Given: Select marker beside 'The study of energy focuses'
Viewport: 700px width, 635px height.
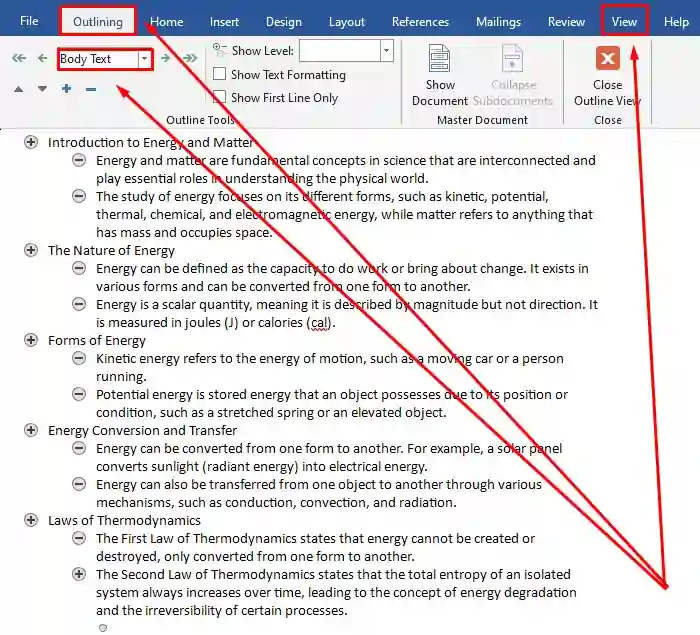Looking at the screenshot, I should point(79,196).
